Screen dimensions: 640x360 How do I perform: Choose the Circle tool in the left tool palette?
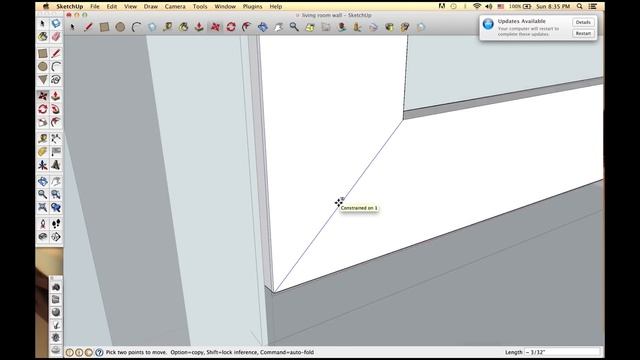(x=42, y=67)
